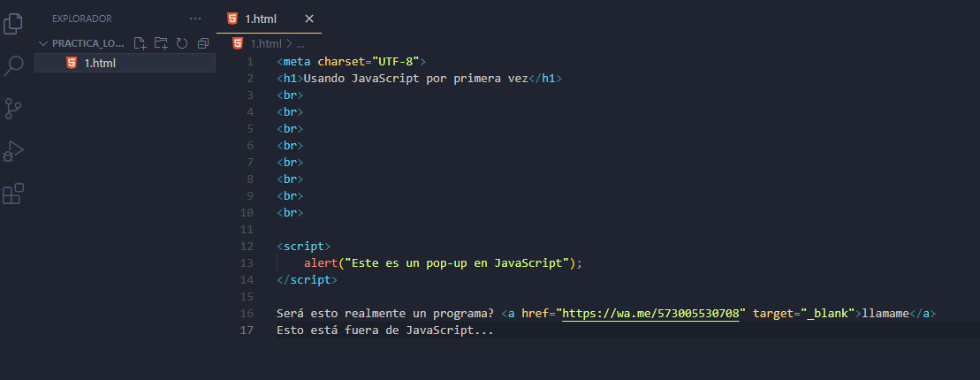Viewport: 980px width, 380px height.
Task: Click the "_blank" target value
Action: click(x=828, y=314)
